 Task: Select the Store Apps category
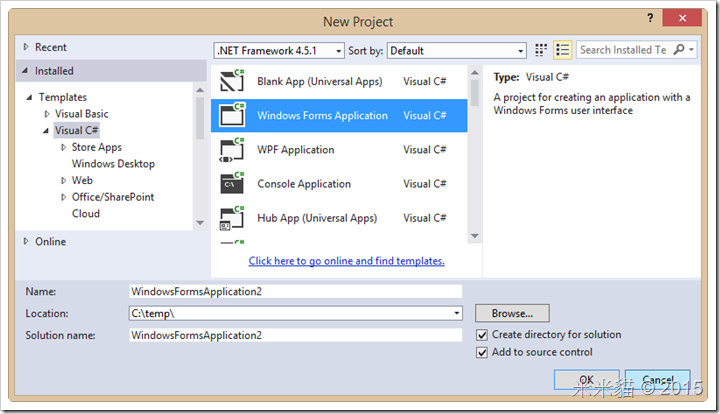tap(96, 147)
